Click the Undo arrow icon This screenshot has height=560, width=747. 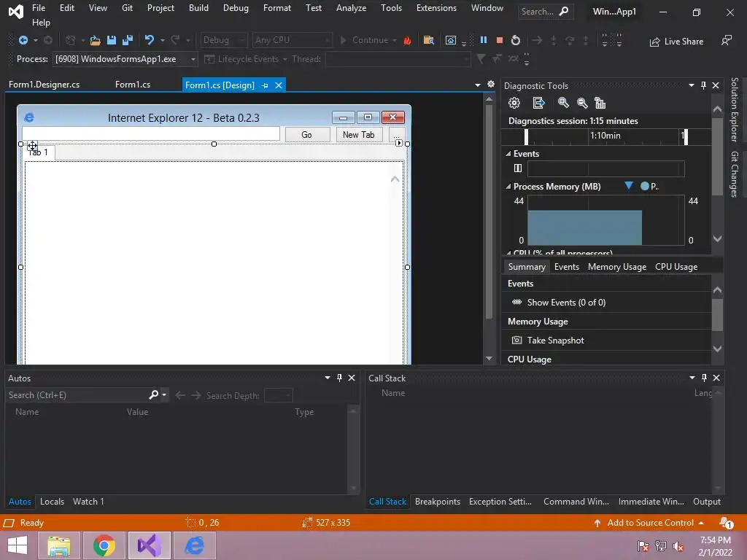coord(150,40)
